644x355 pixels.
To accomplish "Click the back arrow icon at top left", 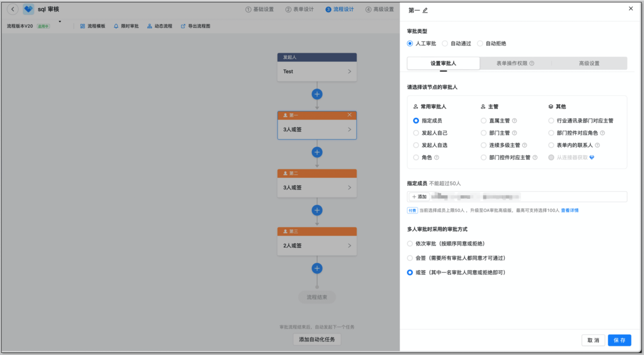I will pos(13,9).
